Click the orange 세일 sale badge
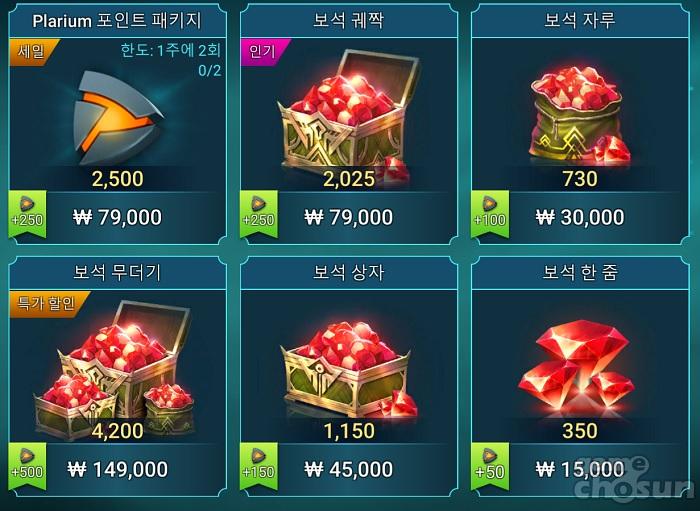Viewport: 700px width, 511px height. pyautogui.click(x=34, y=52)
